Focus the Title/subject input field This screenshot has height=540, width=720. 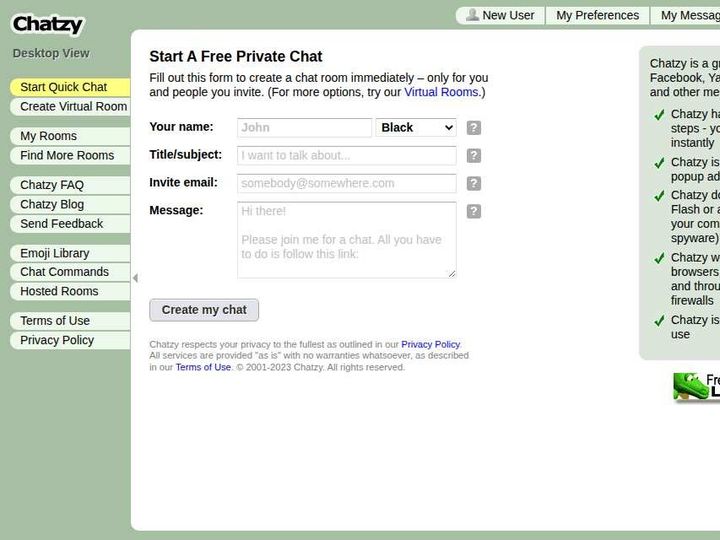pyautogui.click(x=347, y=156)
